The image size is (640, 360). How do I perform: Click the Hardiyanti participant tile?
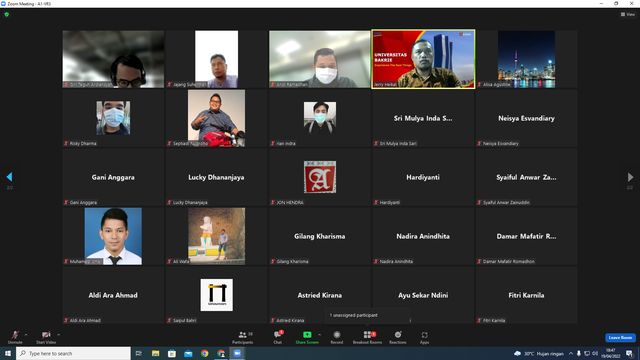[423, 177]
